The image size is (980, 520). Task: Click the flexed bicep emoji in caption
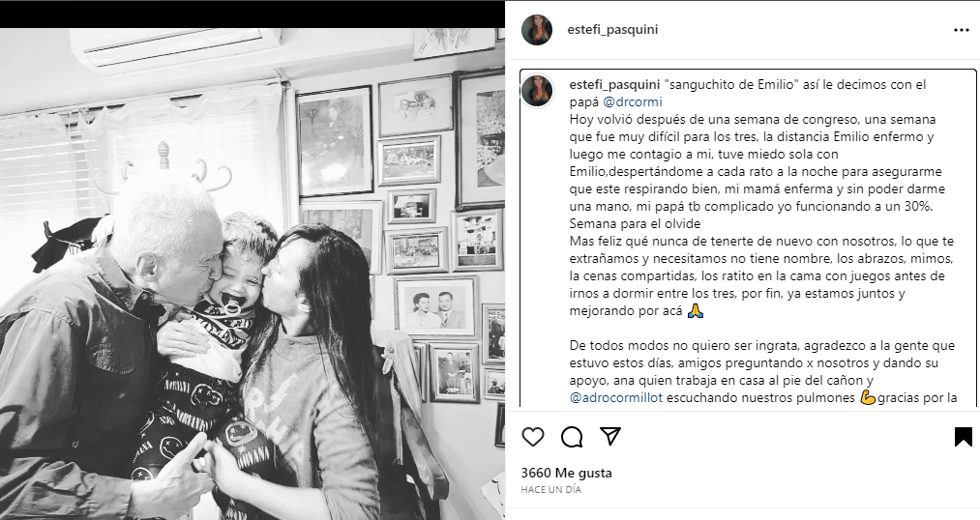point(868,397)
